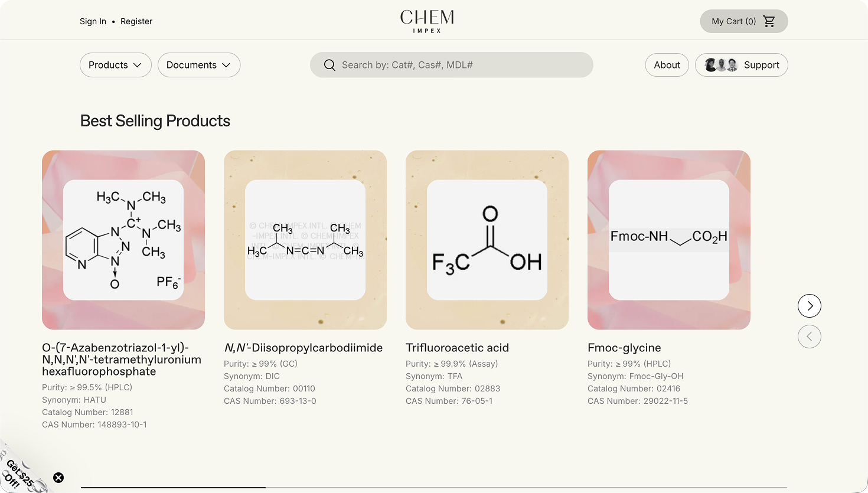Click the carousel progress bar

click(434, 488)
